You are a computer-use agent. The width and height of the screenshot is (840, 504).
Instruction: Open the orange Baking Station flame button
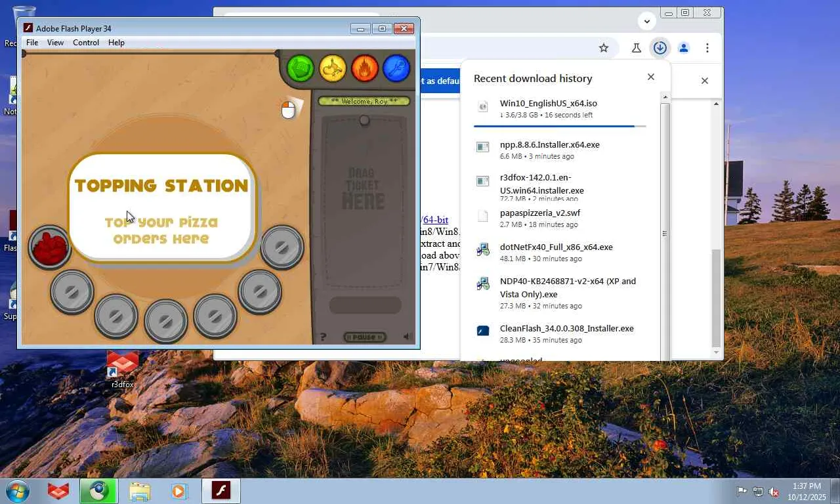coord(365,68)
